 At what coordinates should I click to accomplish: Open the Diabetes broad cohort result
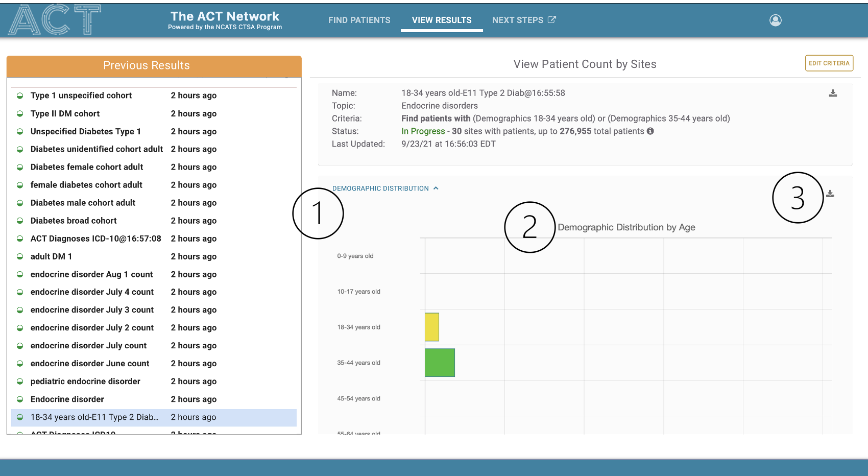coord(74,221)
